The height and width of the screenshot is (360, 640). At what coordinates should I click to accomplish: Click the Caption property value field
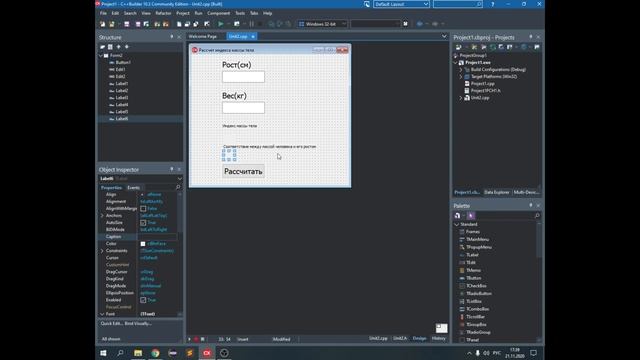pos(158,237)
